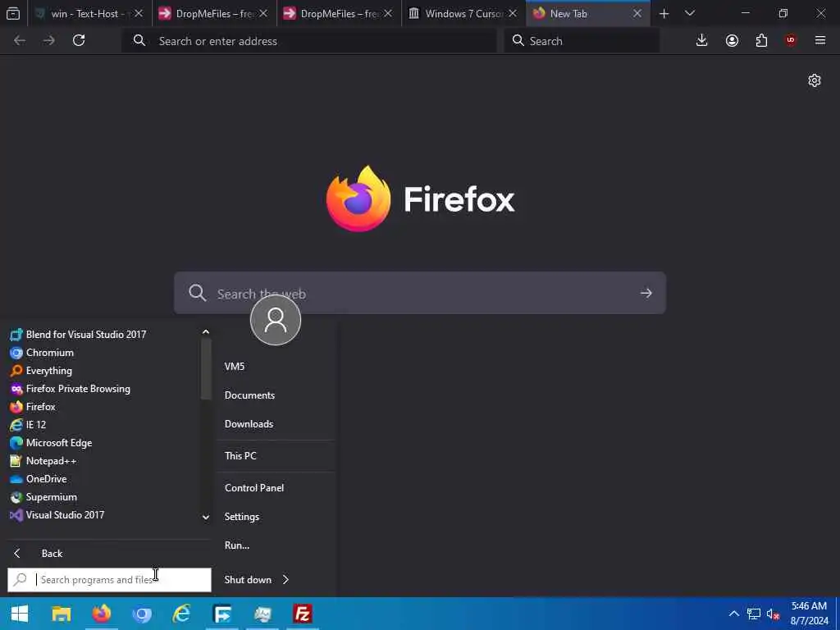
Task: Launch Chromium from the program list
Action: click(x=42, y=353)
